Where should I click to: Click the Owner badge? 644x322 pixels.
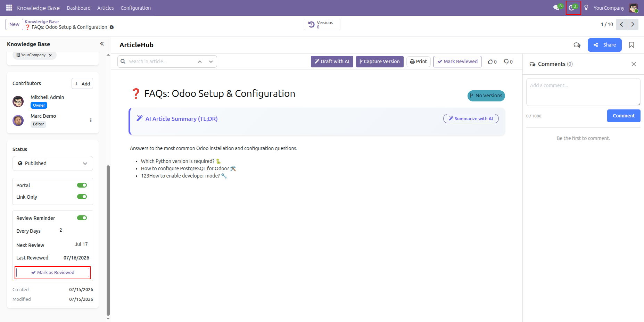[x=39, y=105]
